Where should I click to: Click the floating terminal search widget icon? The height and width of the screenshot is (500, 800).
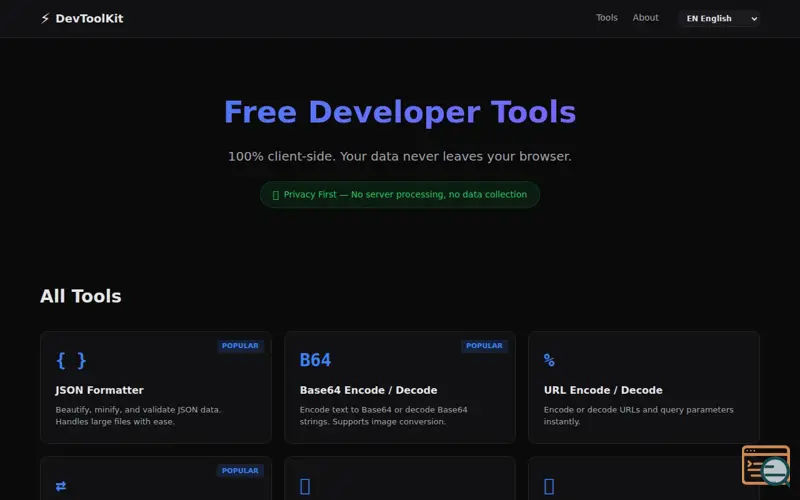[x=766, y=465]
